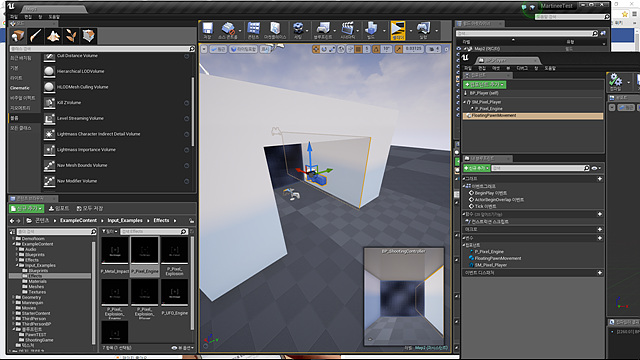Image resolution: width=640 pixels, height=360 pixels.
Task: Click the class search magnifier icon
Action: [192, 49]
